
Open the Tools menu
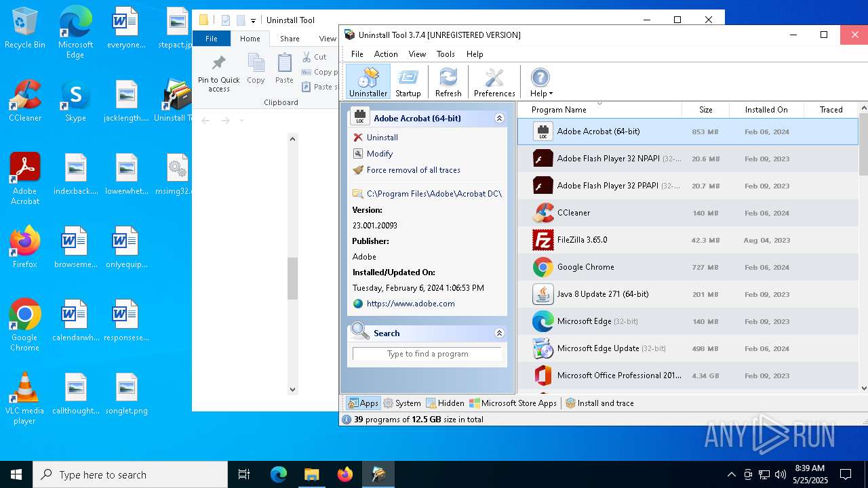click(446, 54)
